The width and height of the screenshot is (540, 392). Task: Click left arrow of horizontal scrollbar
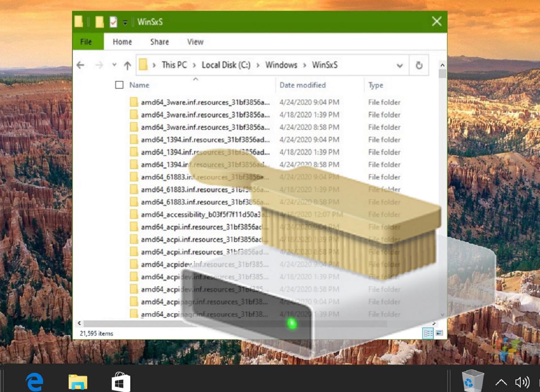pyautogui.click(x=79, y=323)
